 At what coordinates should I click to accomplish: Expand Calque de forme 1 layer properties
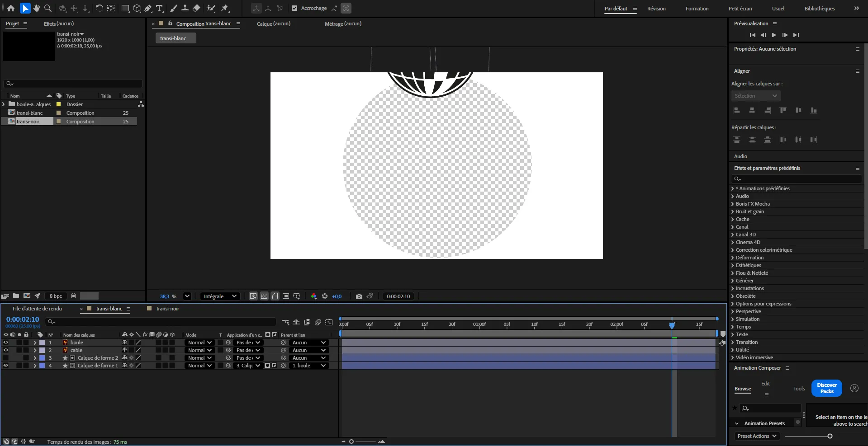(x=35, y=366)
